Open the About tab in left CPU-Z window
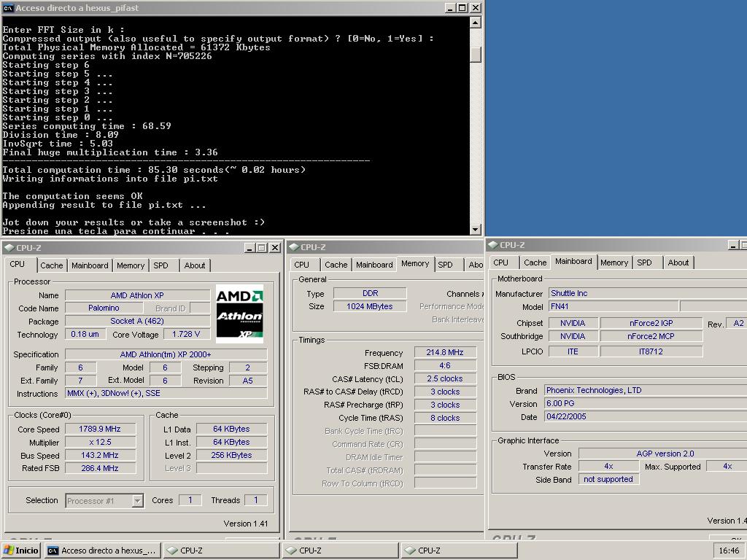The height and width of the screenshot is (560, 747). coord(195,265)
